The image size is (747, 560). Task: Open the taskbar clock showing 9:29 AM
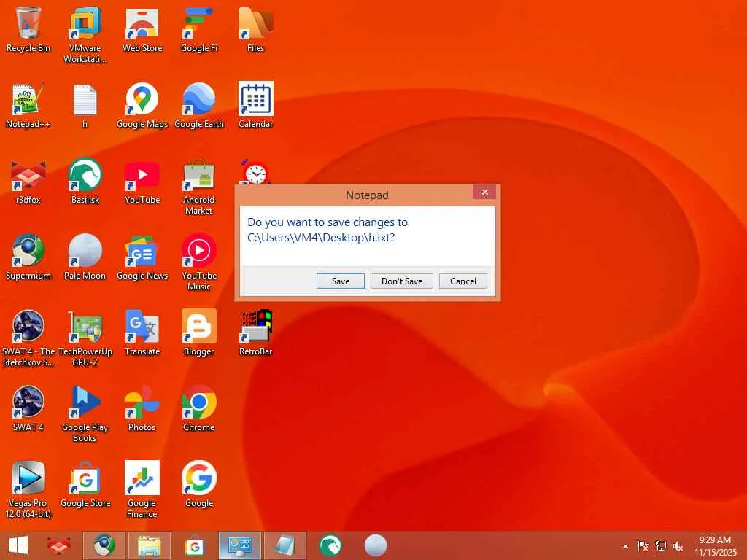(715, 545)
